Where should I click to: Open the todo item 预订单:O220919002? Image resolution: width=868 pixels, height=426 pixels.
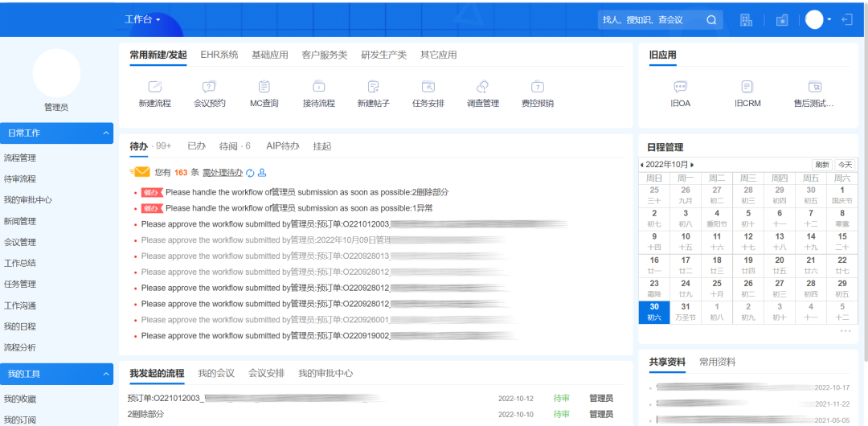(330, 336)
